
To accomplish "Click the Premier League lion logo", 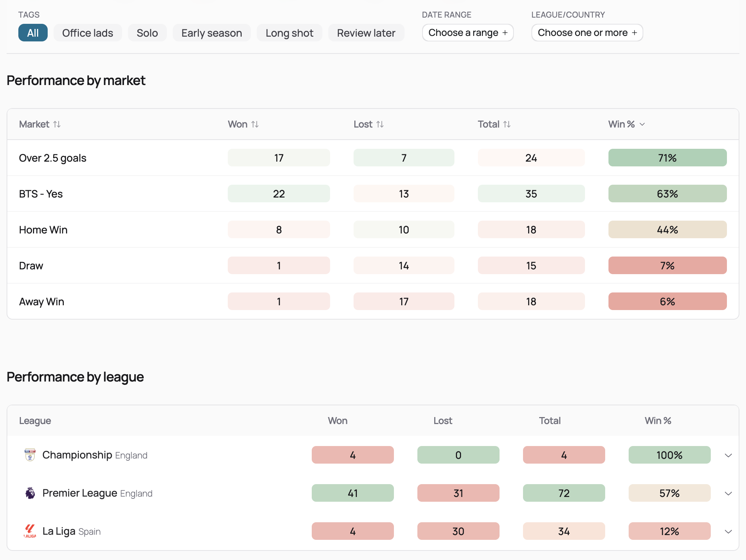I will pyautogui.click(x=30, y=493).
